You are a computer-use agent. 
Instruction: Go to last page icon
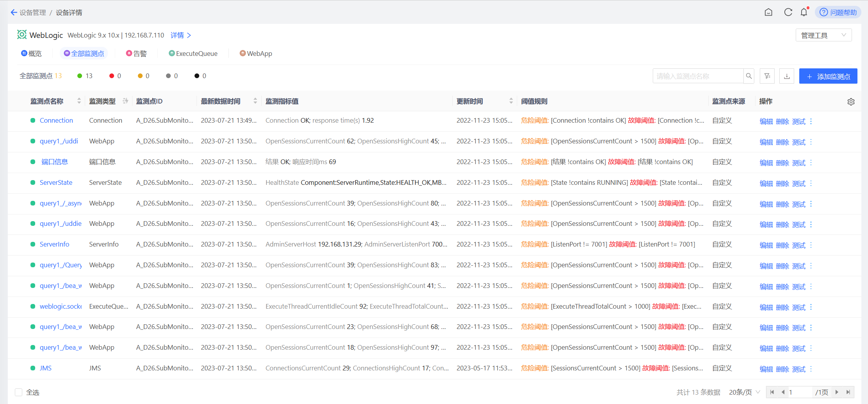coord(848,392)
